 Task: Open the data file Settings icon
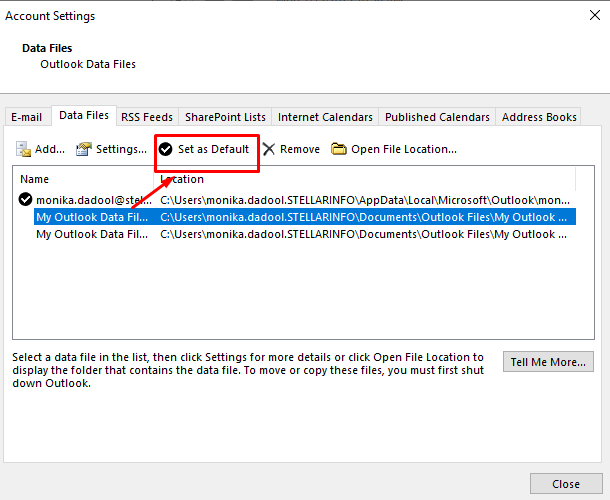click(84, 149)
